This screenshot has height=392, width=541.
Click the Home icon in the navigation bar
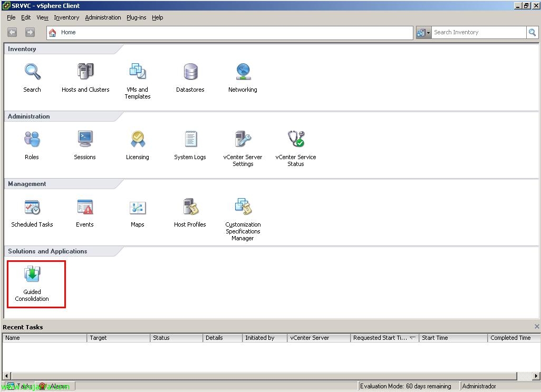52,33
